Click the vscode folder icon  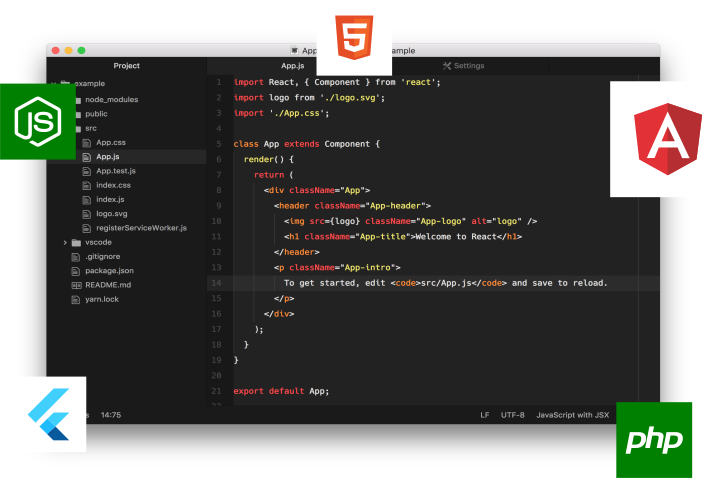pos(77,242)
